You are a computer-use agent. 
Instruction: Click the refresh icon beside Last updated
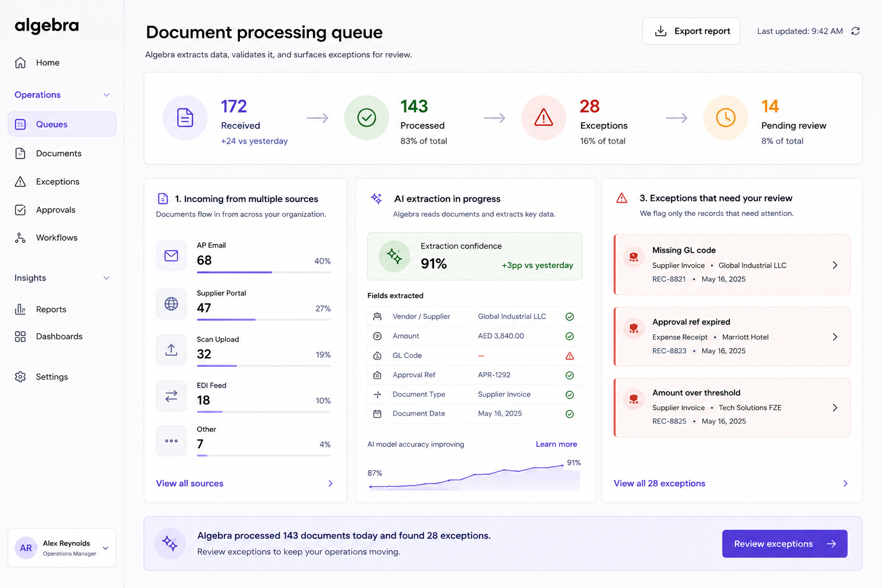tap(856, 31)
